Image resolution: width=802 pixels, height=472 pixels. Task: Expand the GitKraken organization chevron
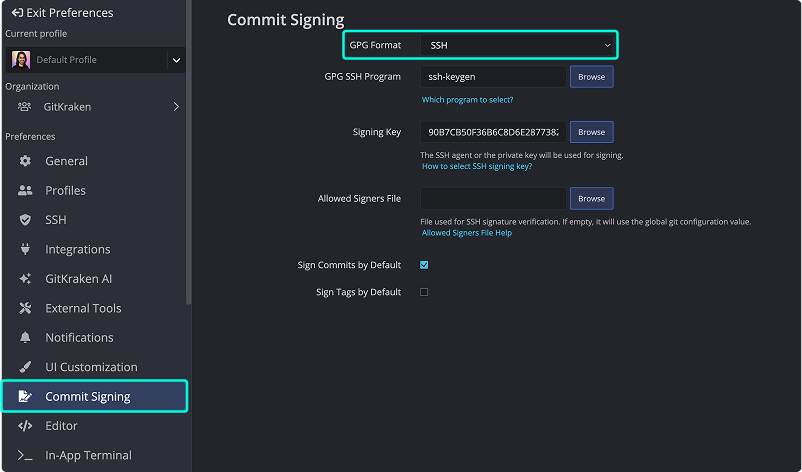point(176,107)
